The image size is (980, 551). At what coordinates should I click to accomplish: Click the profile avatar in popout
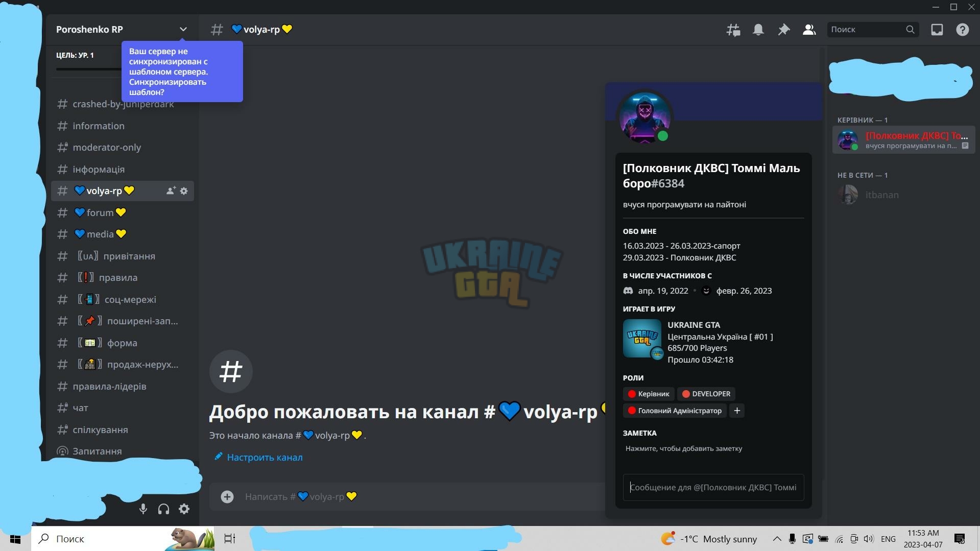point(644,117)
